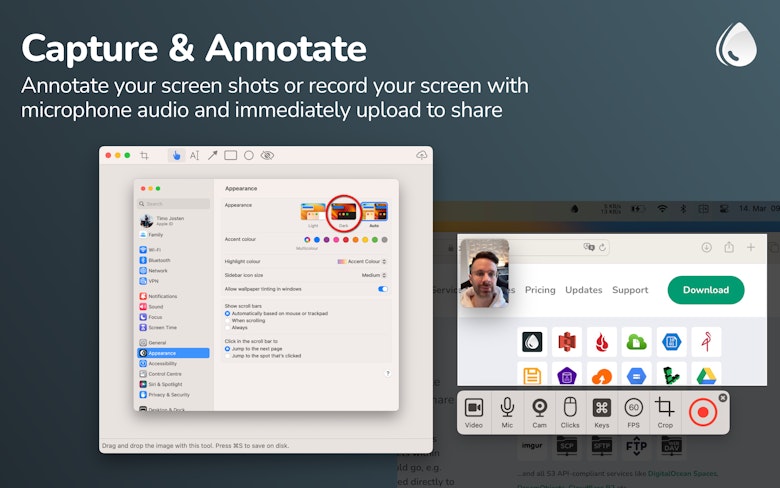The width and height of the screenshot is (780, 488).
Task: Upload the annotated image via cloud icon
Action: click(x=421, y=155)
